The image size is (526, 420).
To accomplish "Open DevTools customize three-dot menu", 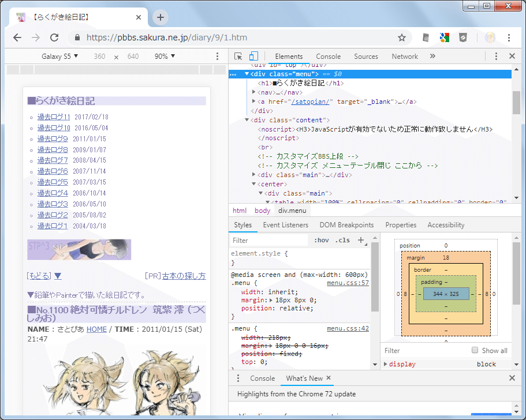I will pos(496,56).
